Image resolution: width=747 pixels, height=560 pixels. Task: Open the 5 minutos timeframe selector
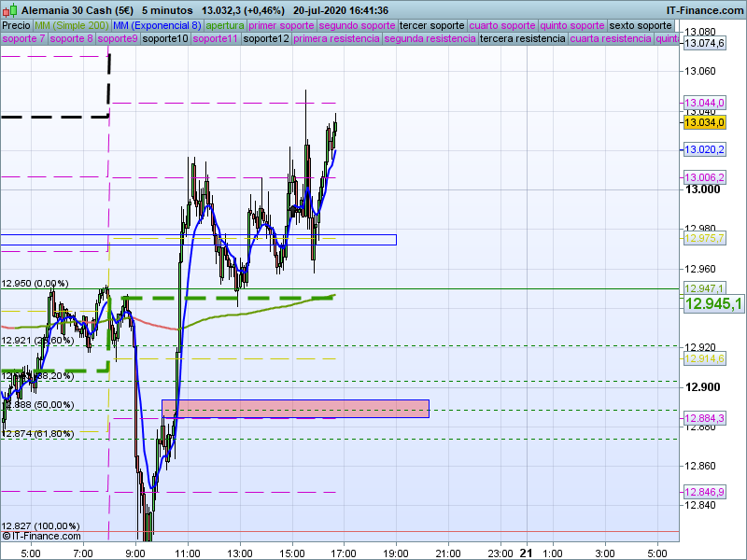pyautogui.click(x=167, y=10)
